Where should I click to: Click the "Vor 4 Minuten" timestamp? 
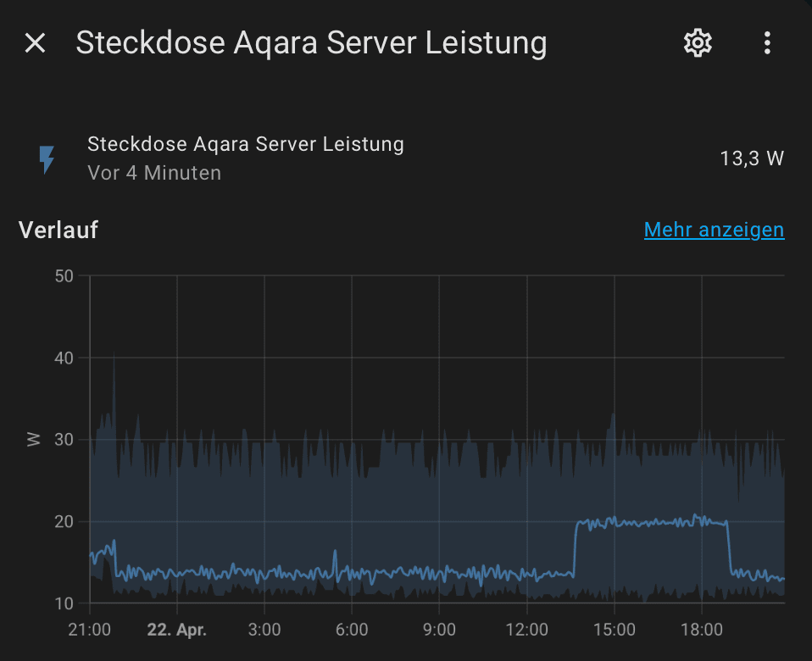154,173
